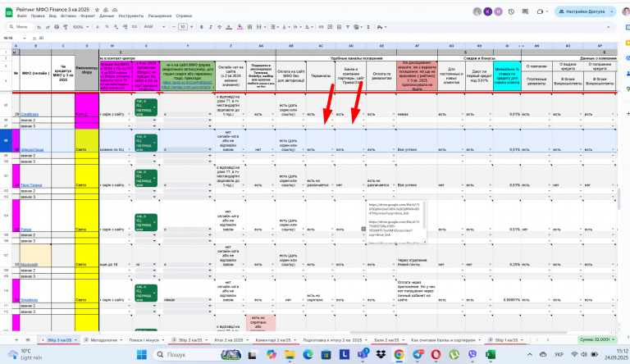Viewport: 630px width, 364px height.
Task: Open the Расширения menu
Action: click(159, 16)
